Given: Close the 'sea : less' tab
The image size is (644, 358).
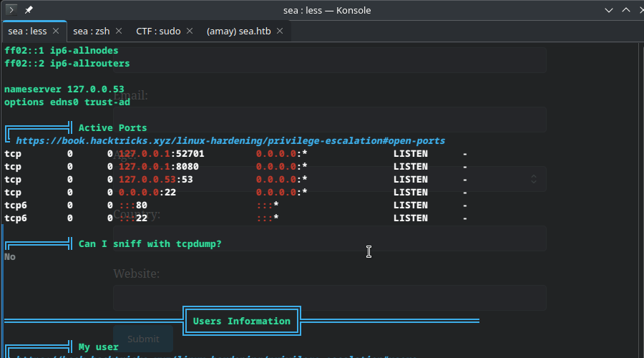Looking at the screenshot, I should point(55,32).
